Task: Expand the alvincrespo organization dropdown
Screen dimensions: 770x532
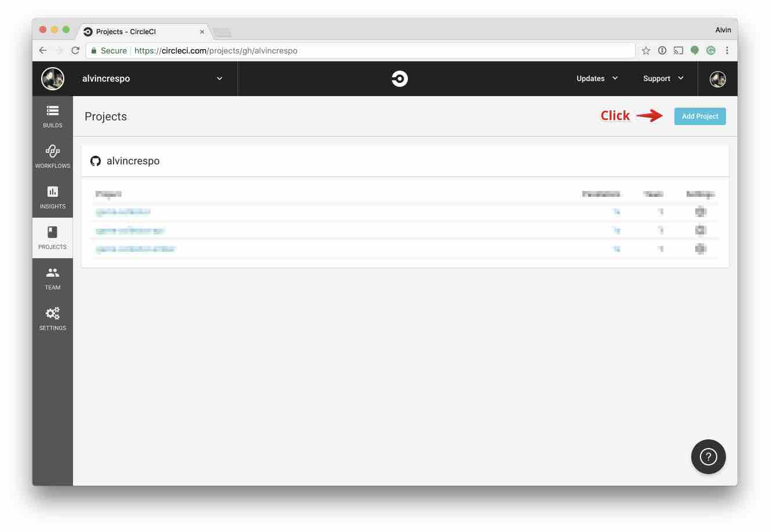Action: point(220,79)
